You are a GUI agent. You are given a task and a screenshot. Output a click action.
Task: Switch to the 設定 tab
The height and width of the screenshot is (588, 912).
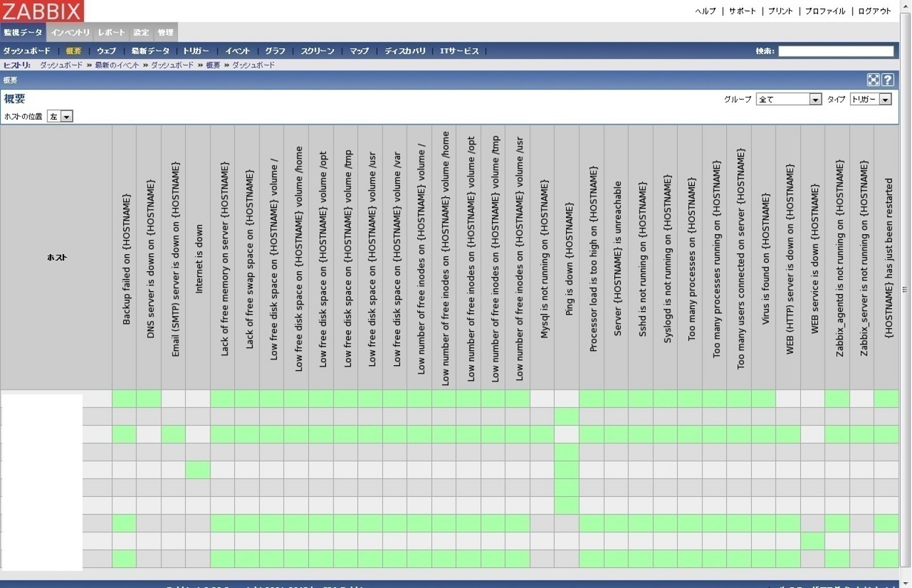pyautogui.click(x=142, y=33)
